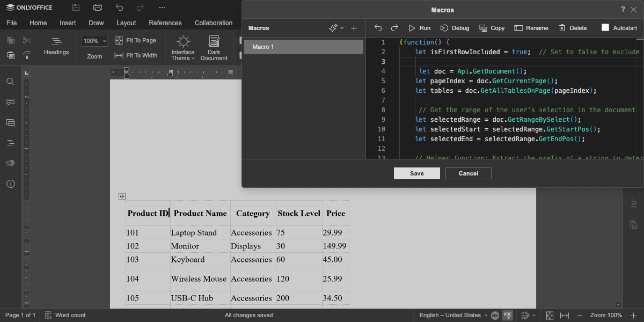Open About info icon in sidebar
This screenshot has width=644, height=322.
tap(10, 184)
